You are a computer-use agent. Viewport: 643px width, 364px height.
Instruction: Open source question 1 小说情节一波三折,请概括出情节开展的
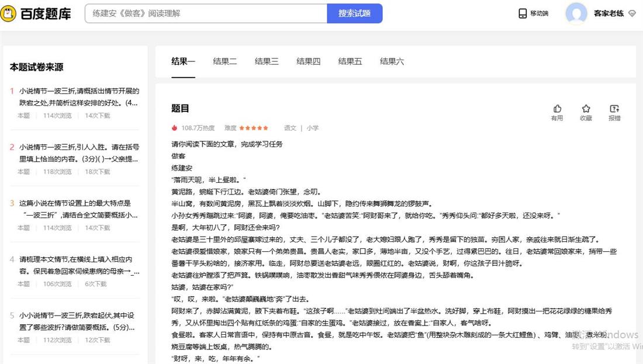pyautogui.click(x=79, y=97)
